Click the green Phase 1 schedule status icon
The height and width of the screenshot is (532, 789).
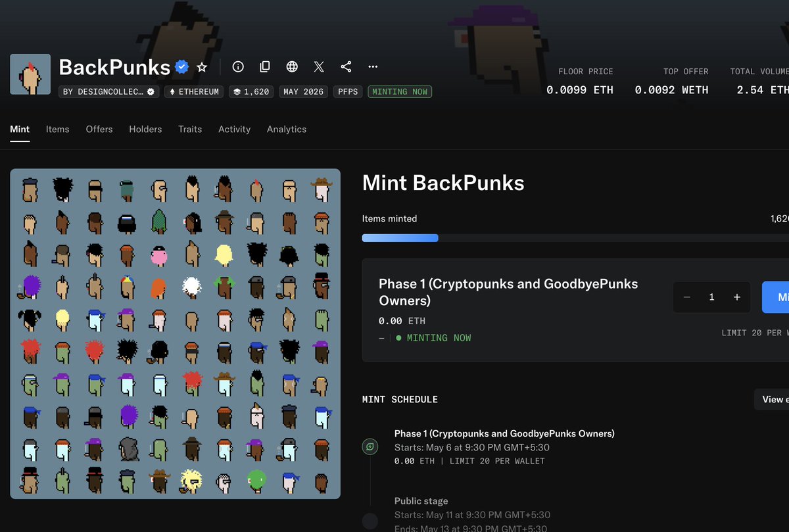tap(370, 447)
